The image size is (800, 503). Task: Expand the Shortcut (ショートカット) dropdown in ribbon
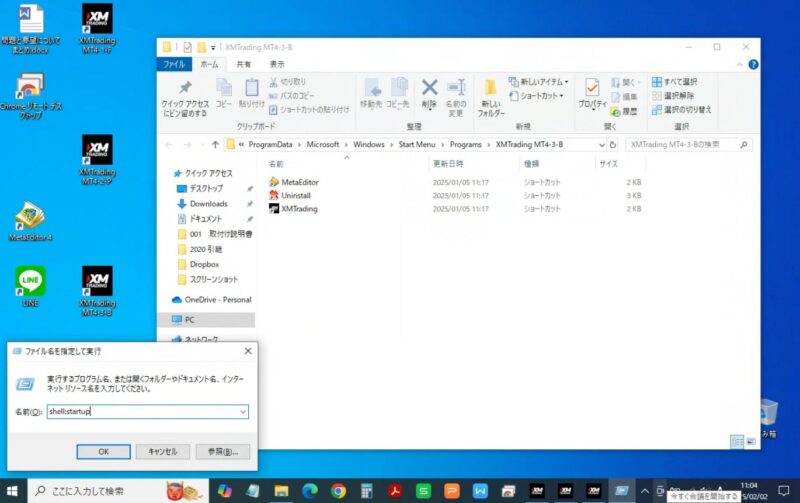pyautogui.click(x=561, y=95)
